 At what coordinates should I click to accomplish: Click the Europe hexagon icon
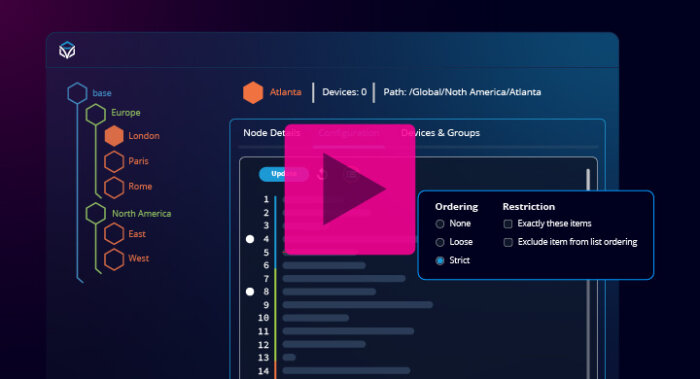96,114
